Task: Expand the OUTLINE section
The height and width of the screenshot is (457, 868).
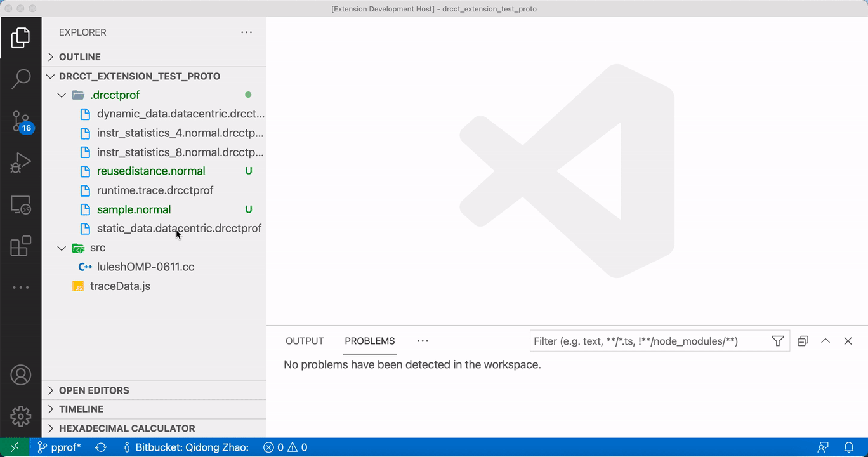Action: click(154, 57)
